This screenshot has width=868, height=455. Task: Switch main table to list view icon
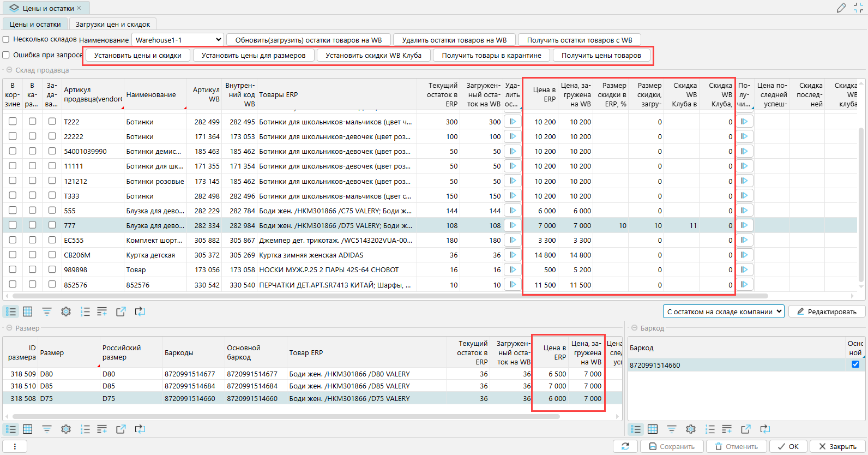point(11,312)
